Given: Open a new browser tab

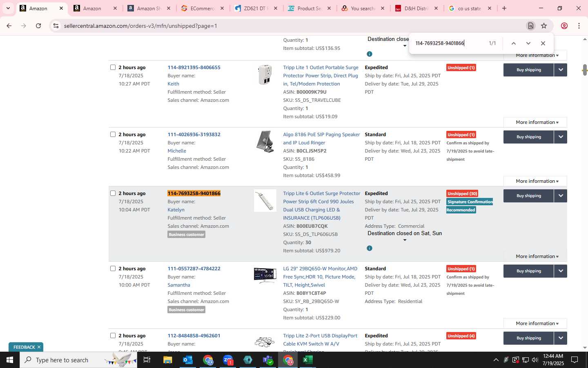Looking at the screenshot, I should pyautogui.click(x=504, y=8).
